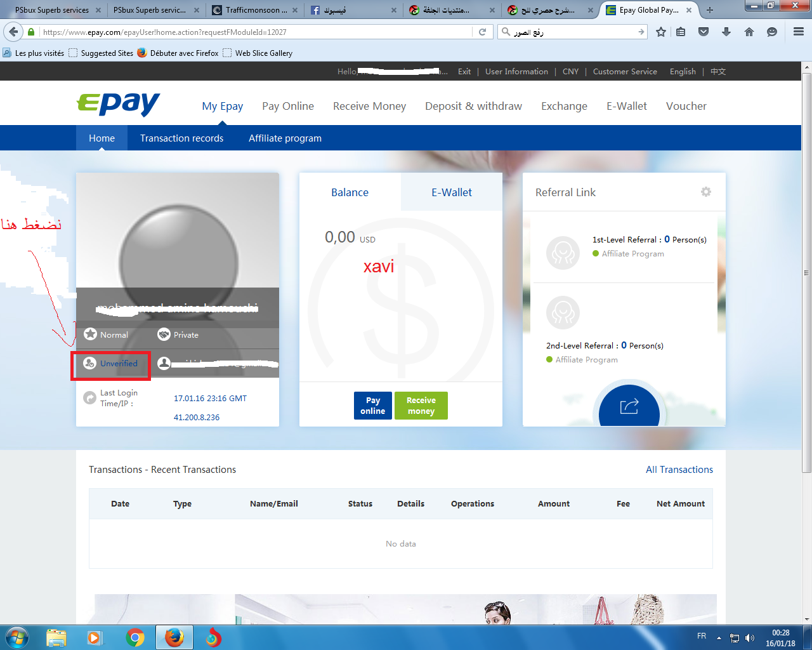Screen dimensions: 812x650
Task: Select the Home subnav tab
Action: pyautogui.click(x=101, y=138)
